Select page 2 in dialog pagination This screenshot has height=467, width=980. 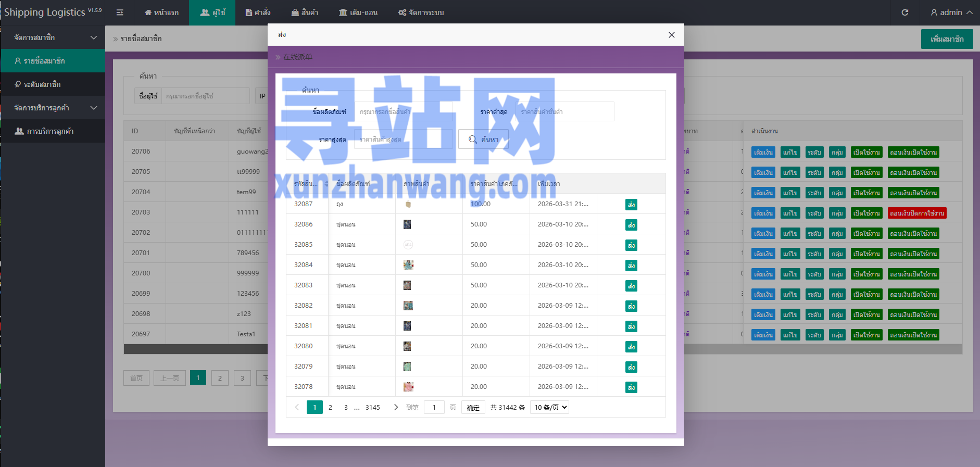click(x=330, y=407)
